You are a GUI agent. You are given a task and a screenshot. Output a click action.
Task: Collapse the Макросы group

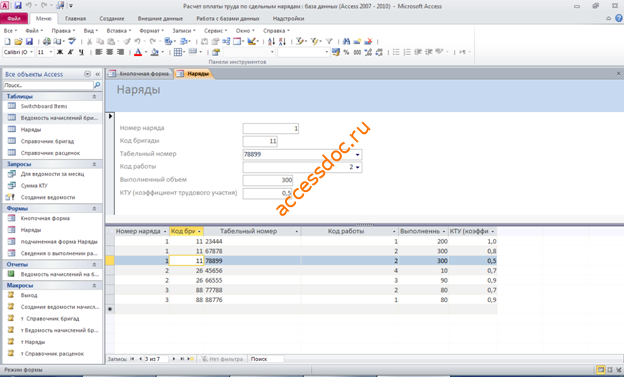[x=94, y=285]
